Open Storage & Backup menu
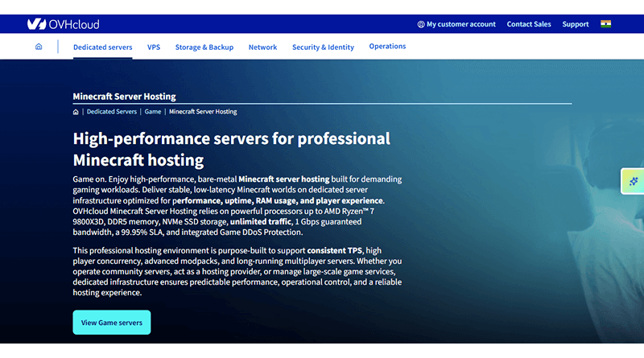644x358 pixels. pos(204,47)
